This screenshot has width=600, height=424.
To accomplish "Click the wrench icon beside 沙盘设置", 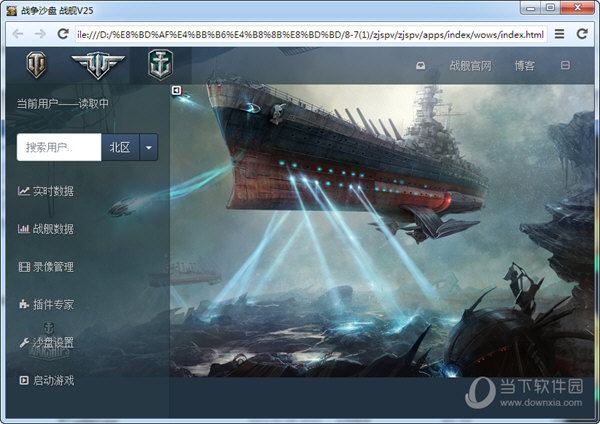I will [x=24, y=342].
